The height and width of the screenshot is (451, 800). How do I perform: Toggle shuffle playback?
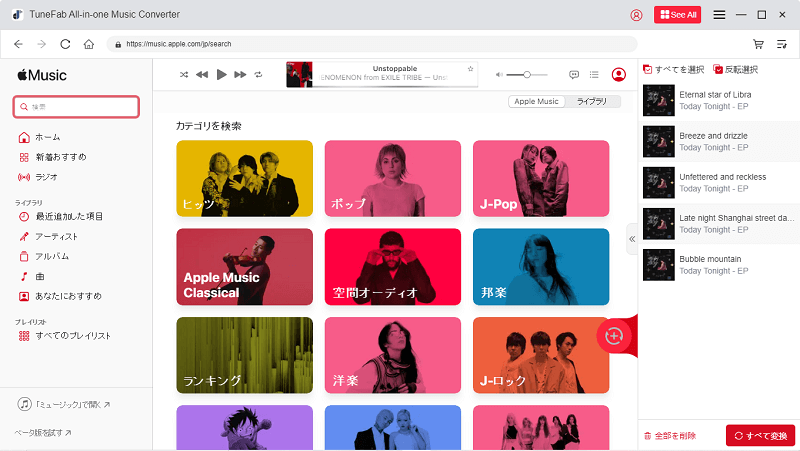pyautogui.click(x=184, y=75)
